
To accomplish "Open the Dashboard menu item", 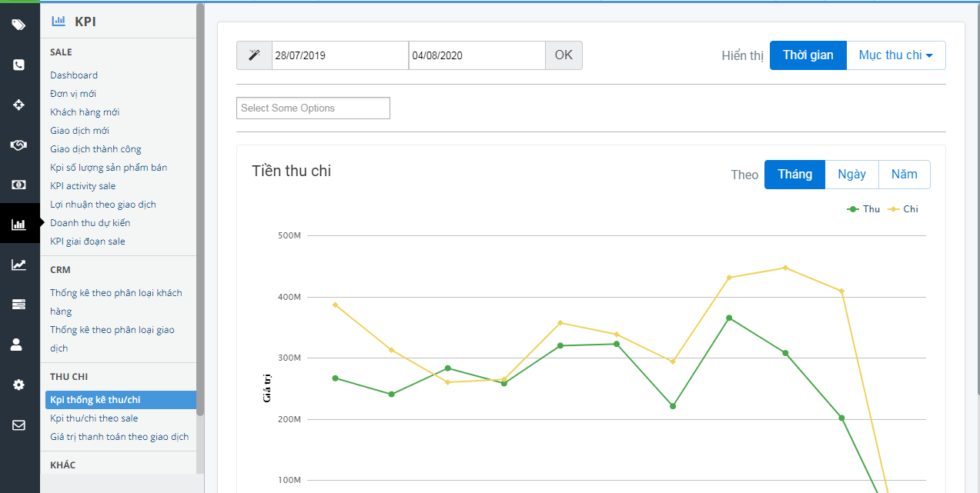I will (74, 75).
